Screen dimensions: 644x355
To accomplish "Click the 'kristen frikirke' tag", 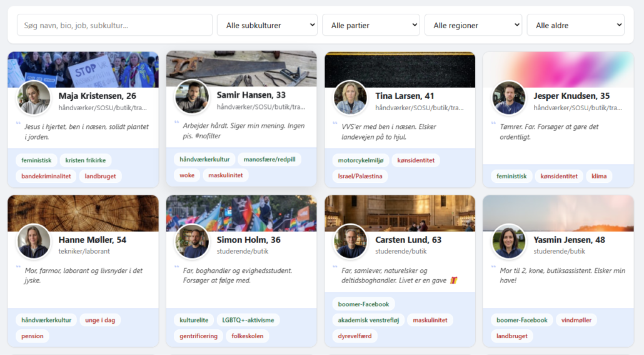I will 85,160.
